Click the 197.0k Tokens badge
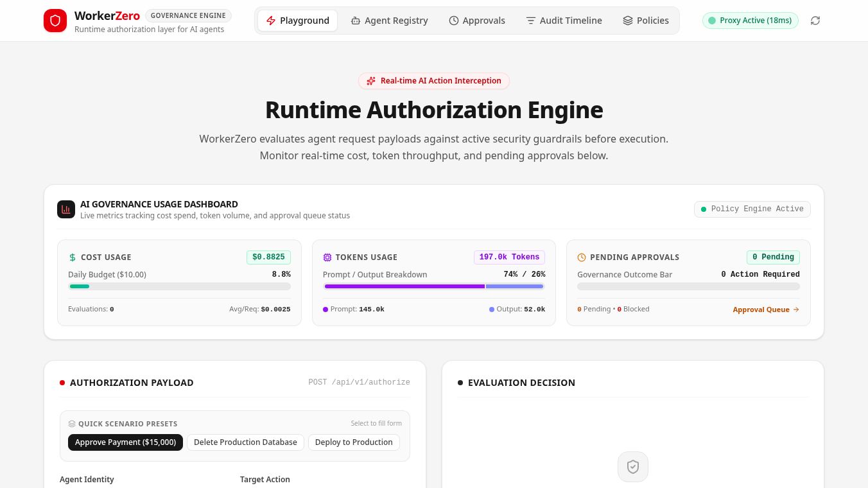This screenshot has height=488, width=868. pos(509,257)
